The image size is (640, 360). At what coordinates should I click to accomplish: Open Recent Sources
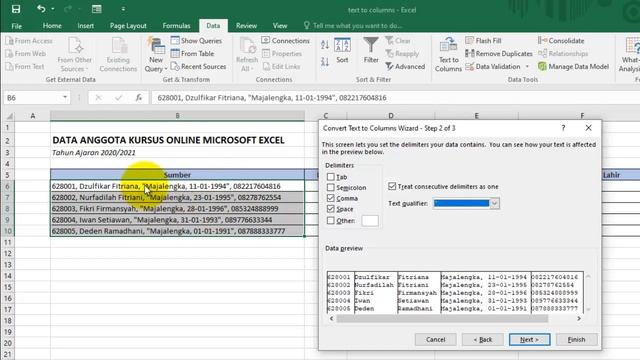point(198,66)
